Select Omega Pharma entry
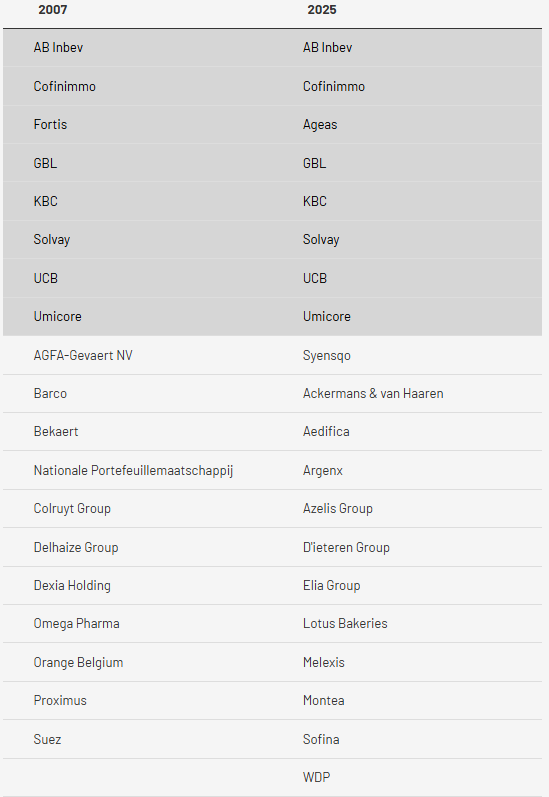Screen dimensions: 549x797 point(76,624)
